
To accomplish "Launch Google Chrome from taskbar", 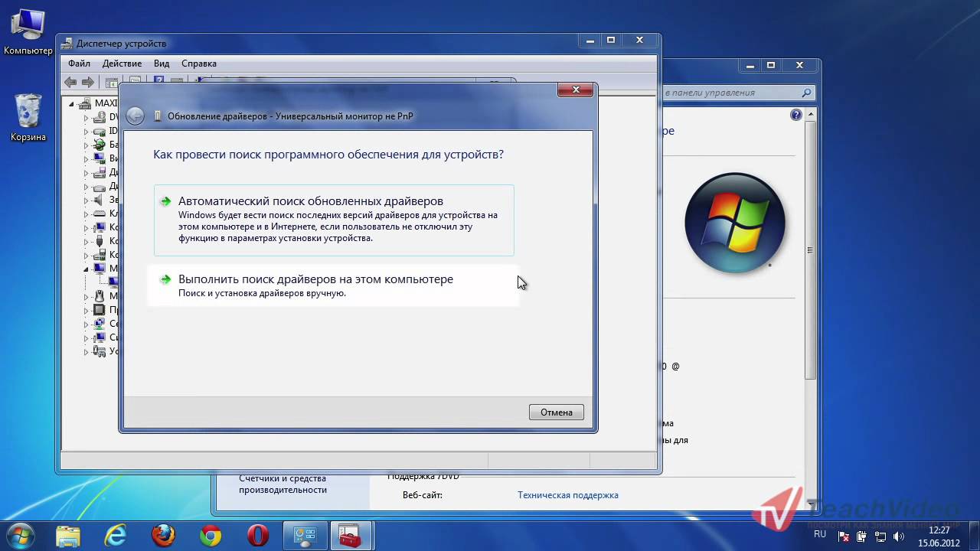I will pyautogui.click(x=211, y=536).
